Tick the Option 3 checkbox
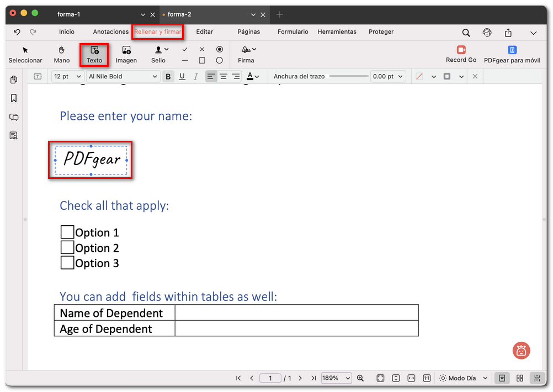Screen dimensions: 553x392 [67, 263]
